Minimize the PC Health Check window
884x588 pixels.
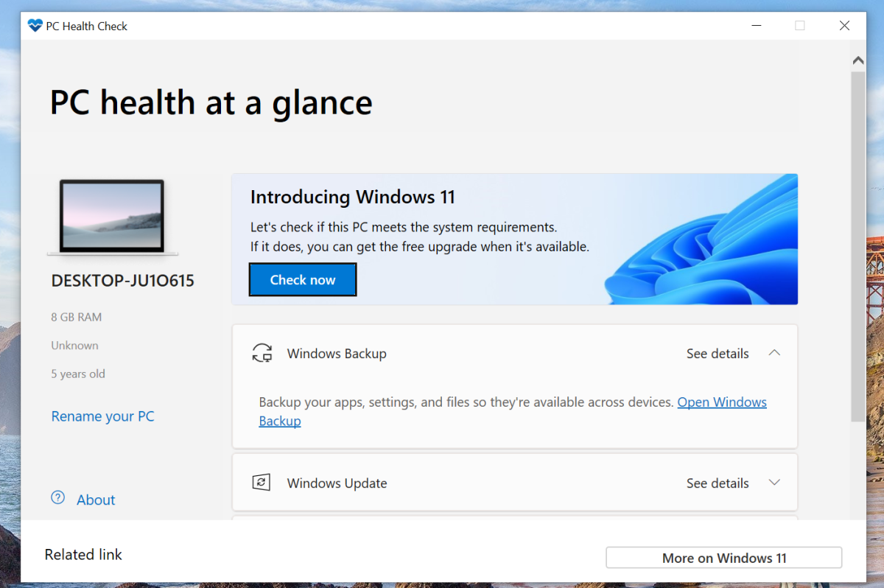pos(755,26)
